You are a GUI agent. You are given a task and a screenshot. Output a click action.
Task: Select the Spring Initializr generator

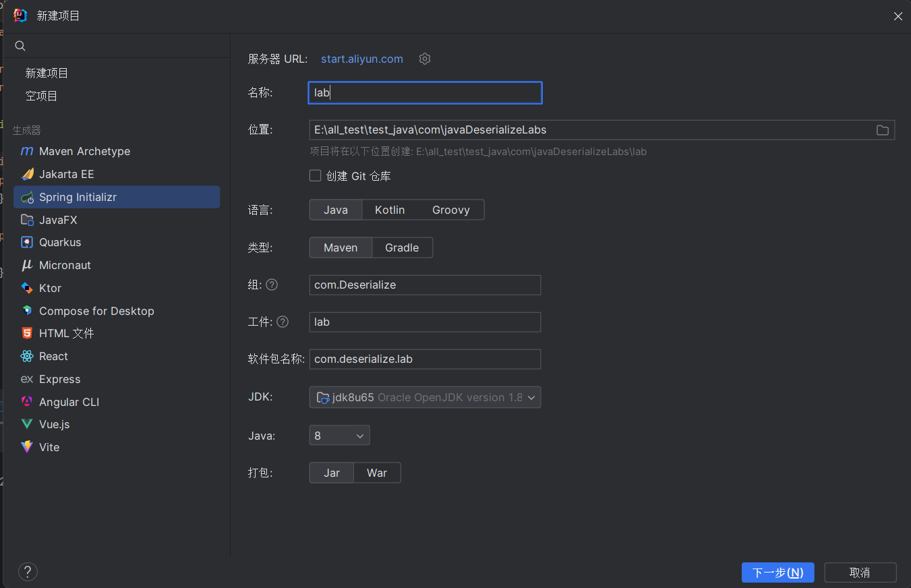[116, 197]
